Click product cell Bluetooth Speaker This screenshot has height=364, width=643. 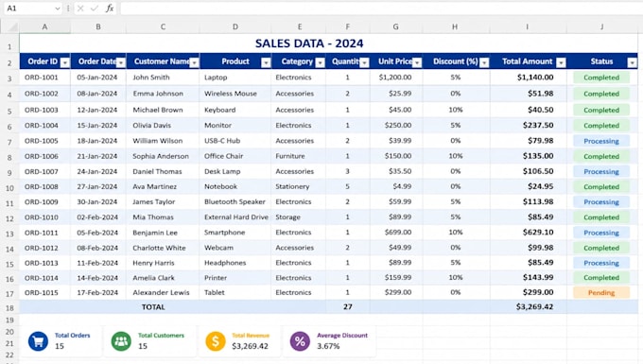(235, 202)
